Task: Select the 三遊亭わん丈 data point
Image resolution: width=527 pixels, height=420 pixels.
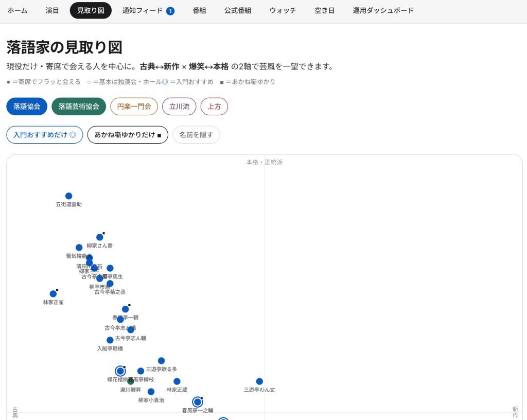Action: pos(259,381)
